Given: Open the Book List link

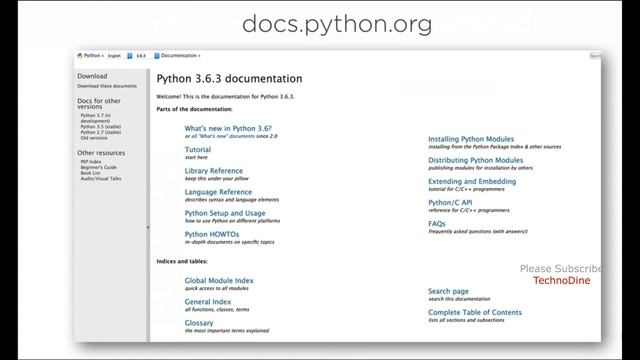Looking at the screenshot, I should pos(90,173).
